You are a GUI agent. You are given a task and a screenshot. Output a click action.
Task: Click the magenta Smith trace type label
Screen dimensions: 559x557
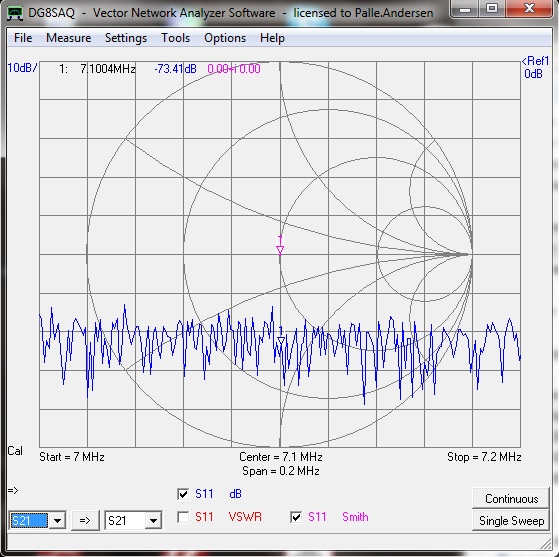click(x=355, y=517)
